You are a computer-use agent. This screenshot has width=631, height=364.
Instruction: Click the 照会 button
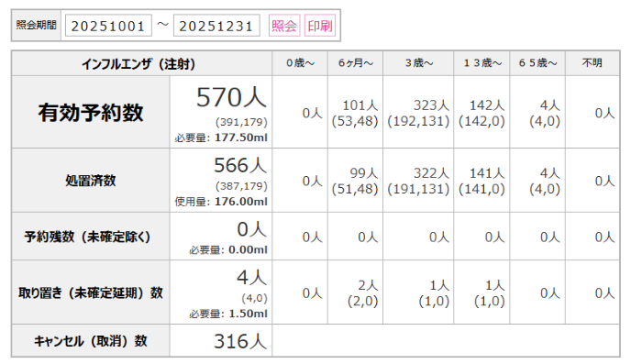pyautogui.click(x=284, y=26)
